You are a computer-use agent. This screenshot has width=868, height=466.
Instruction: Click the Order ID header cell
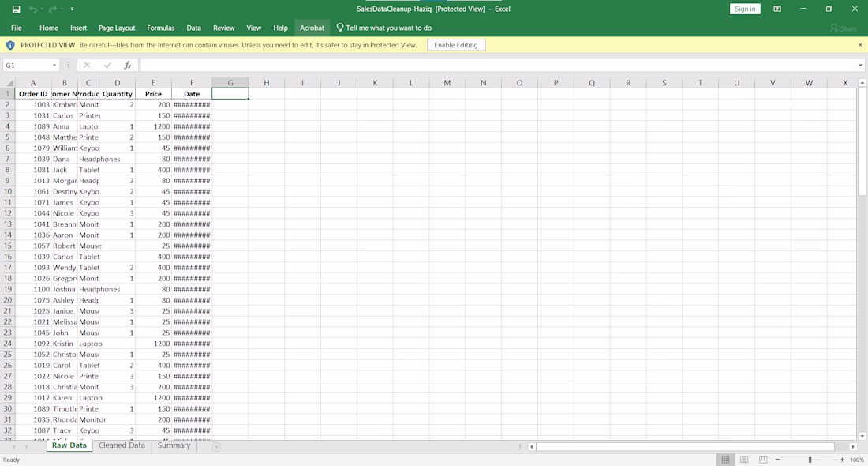(x=33, y=94)
